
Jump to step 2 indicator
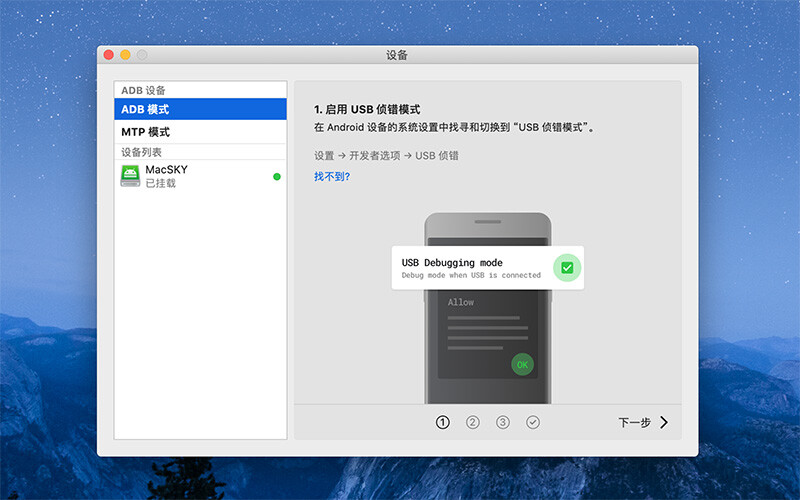coord(472,422)
